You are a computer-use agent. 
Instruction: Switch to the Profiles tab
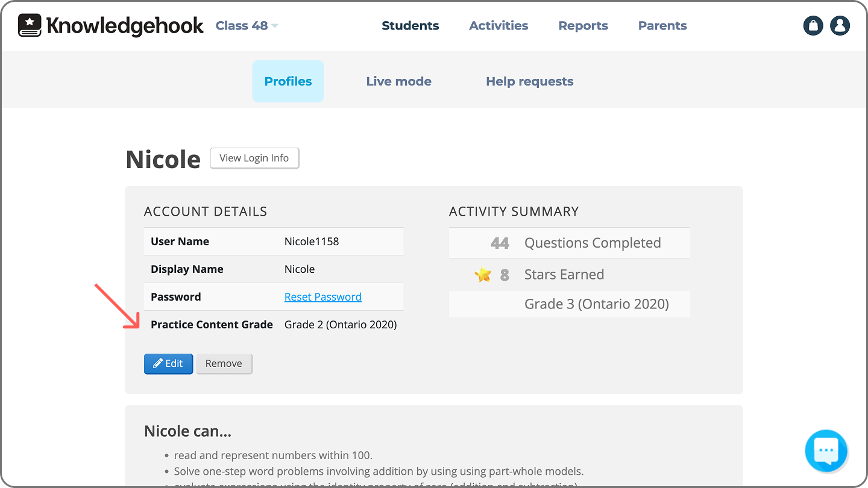point(288,81)
